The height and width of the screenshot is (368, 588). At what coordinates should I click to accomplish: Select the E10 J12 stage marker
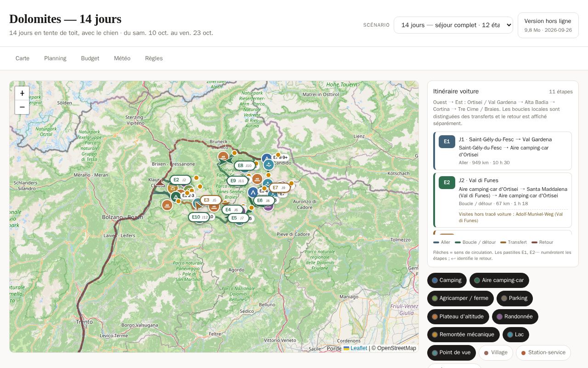tap(199, 217)
